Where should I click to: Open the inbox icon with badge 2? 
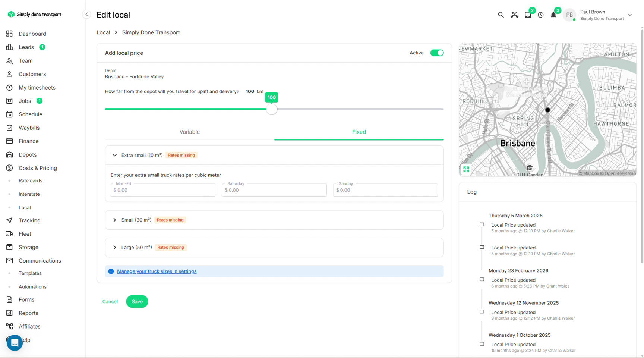[528, 15]
